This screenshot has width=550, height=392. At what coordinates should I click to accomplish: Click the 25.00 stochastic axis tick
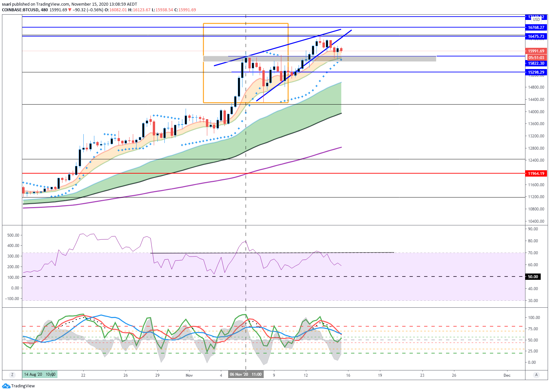(533, 351)
